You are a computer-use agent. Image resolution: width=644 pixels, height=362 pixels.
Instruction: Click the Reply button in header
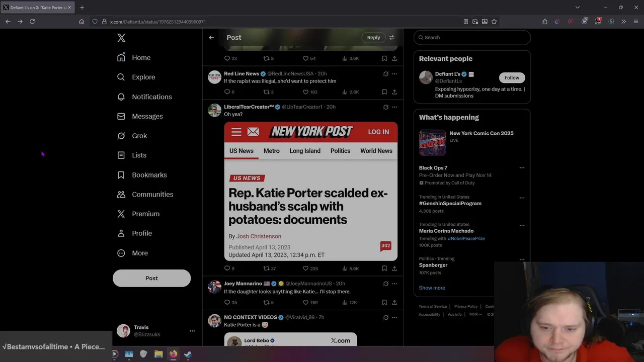[x=373, y=38]
